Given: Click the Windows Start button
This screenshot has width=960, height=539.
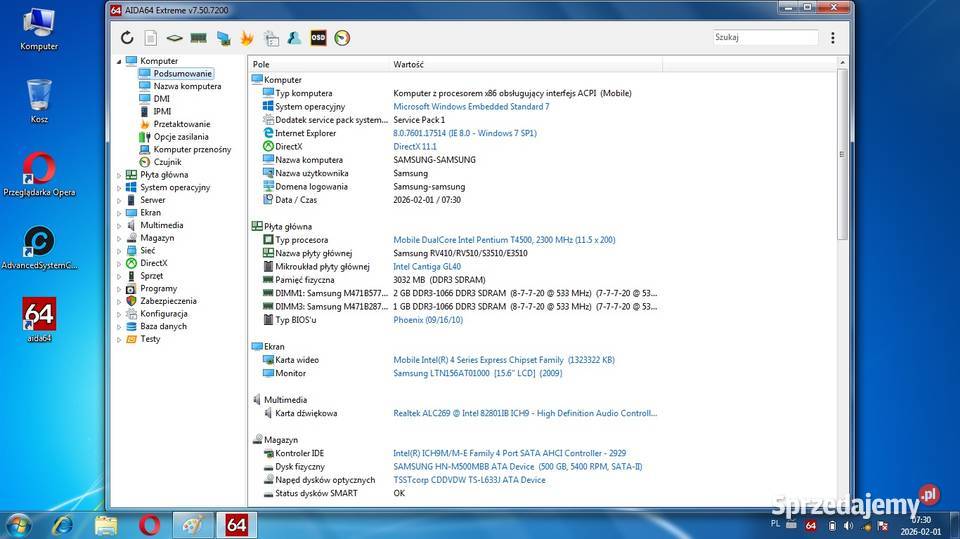Looking at the screenshot, I should 17,525.
